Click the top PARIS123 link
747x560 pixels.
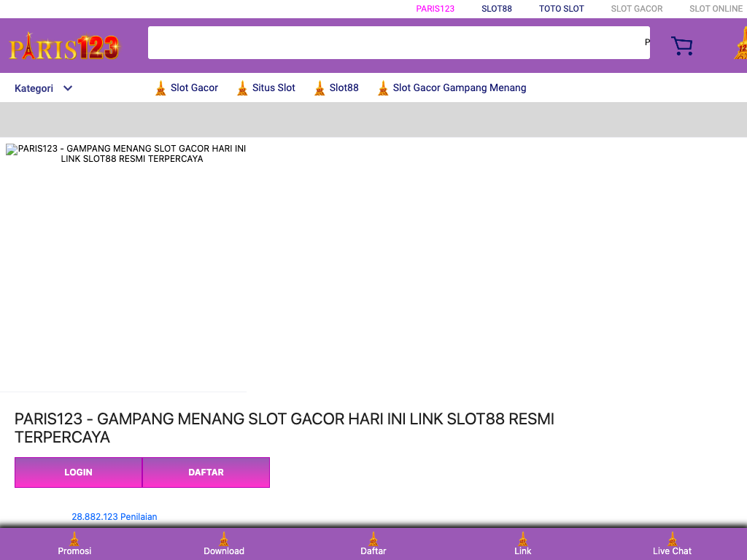coord(435,9)
